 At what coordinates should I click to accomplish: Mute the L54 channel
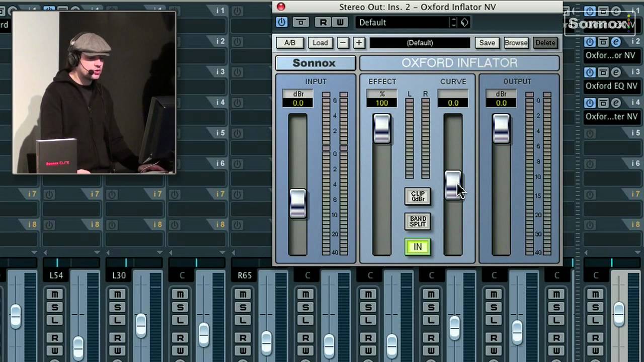(x=55, y=294)
